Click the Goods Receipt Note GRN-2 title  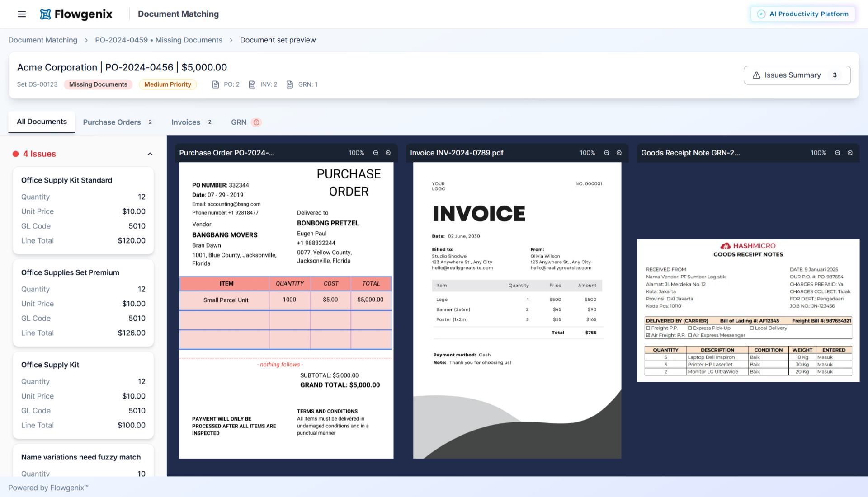(x=690, y=153)
